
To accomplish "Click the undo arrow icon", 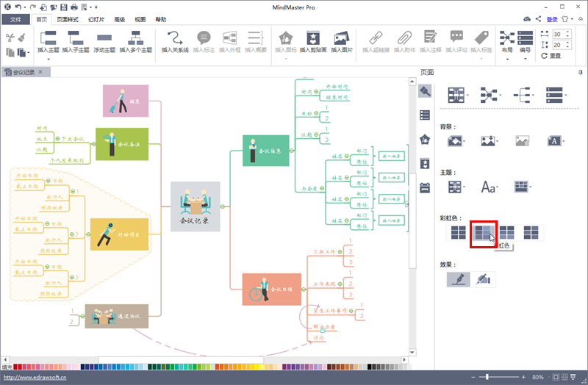I will tap(18, 7).
